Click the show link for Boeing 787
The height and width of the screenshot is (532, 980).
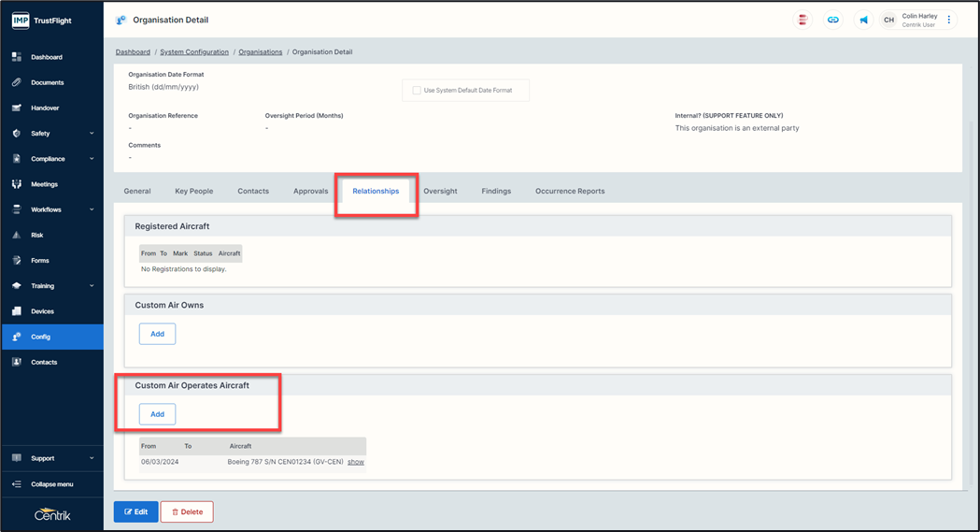(x=356, y=462)
